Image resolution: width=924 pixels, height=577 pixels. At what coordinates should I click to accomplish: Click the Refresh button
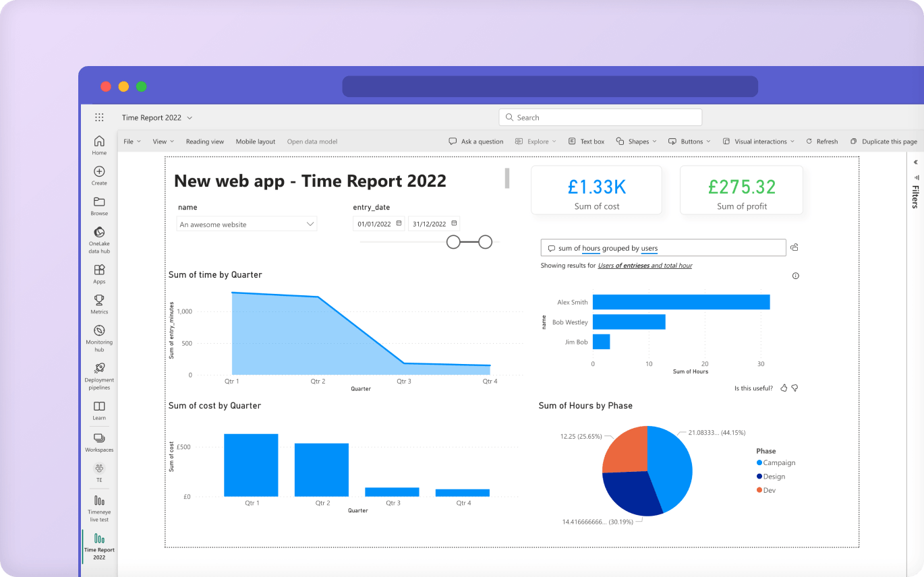pos(821,142)
